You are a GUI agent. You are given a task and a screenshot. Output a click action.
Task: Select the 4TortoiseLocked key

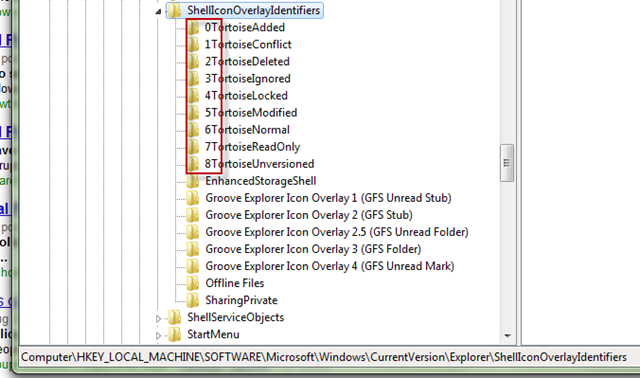tap(246, 96)
